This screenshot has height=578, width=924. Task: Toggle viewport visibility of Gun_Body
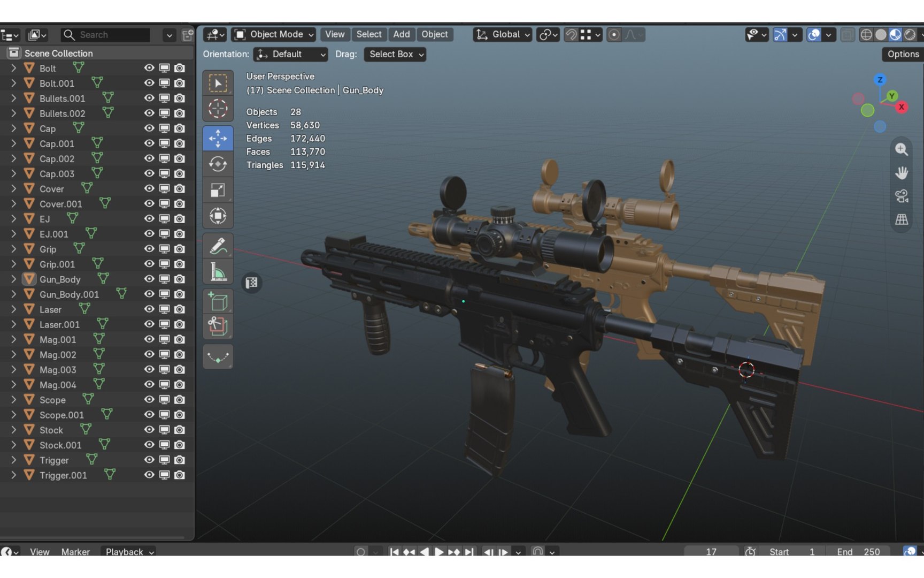click(149, 279)
